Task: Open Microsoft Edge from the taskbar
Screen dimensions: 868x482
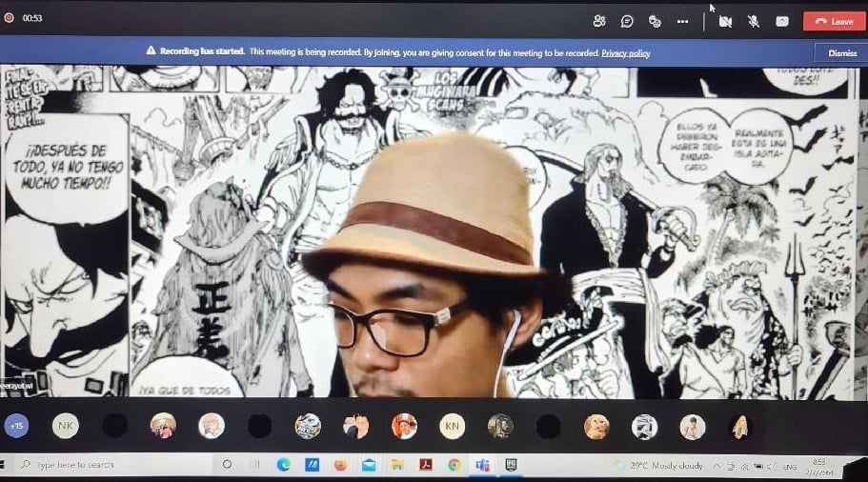Action: pyautogui.click(x=284, y=465)
